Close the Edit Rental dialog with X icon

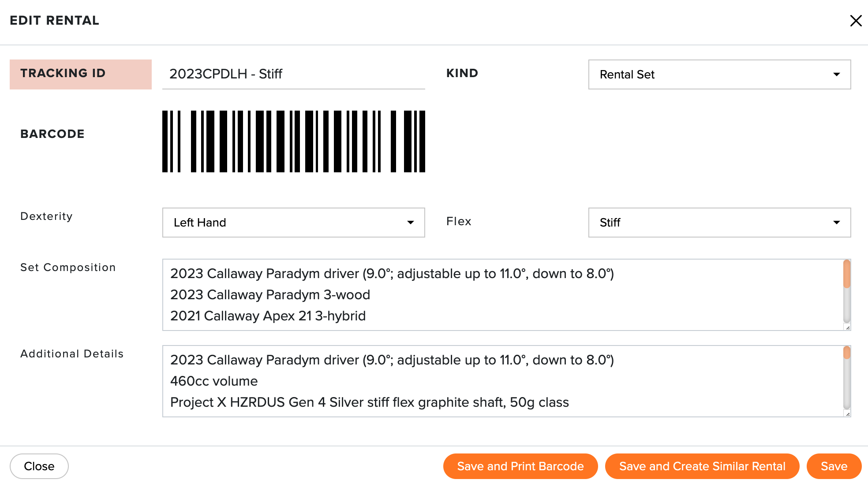[856, 21]
